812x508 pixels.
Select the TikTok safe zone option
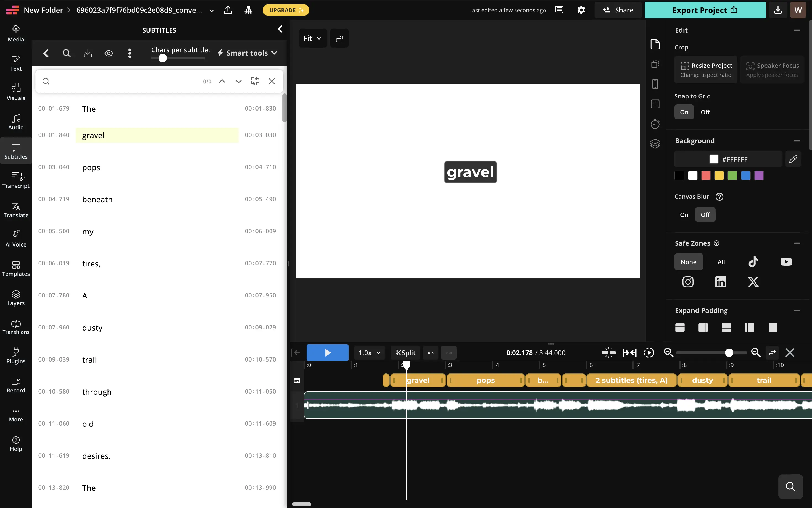click(753, 262)
